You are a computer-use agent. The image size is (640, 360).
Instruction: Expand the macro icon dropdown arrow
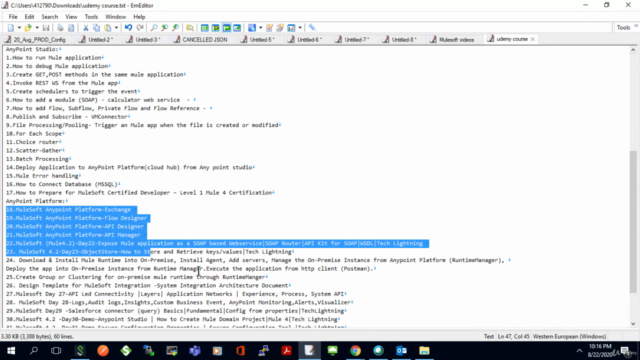tap(300, 28)
